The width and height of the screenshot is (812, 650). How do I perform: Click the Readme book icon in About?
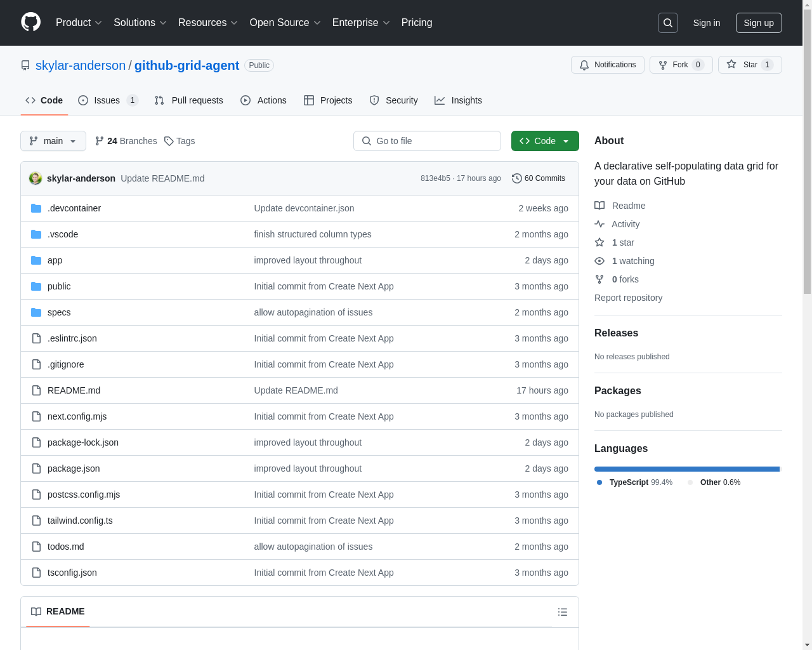pos(599,206)
